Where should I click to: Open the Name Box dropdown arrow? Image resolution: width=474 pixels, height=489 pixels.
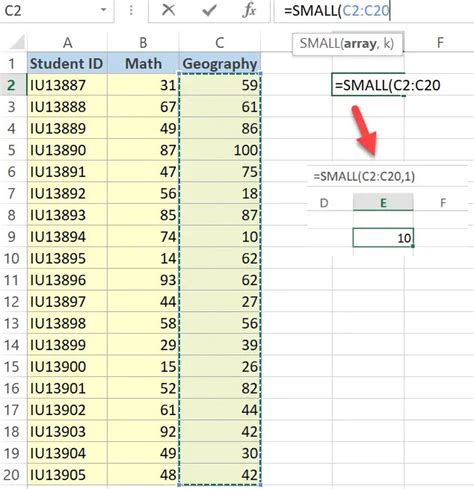pyautogui.click(x=104, y=10)
